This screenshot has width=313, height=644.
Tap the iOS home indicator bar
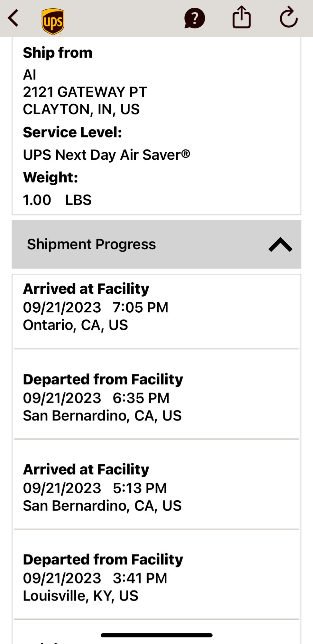coord(156,635)
